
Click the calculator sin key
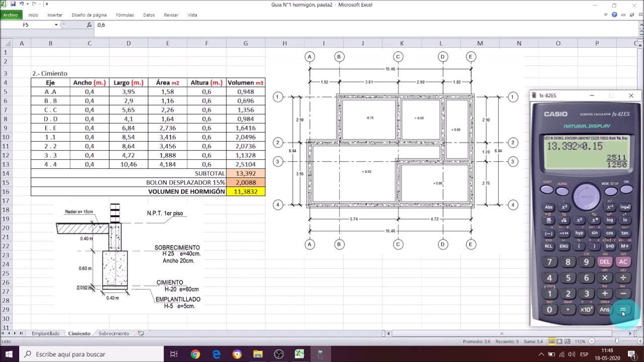pyautogui.click(x=594, y=233)
